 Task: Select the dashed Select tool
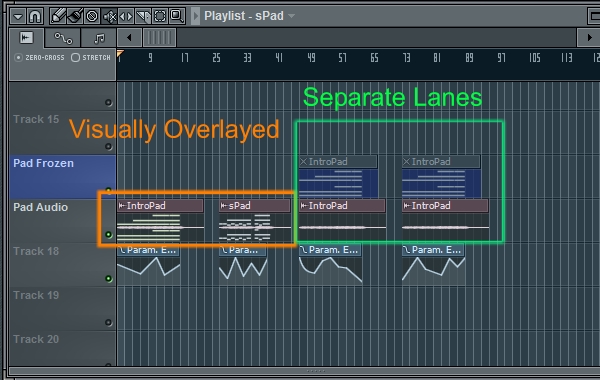pyautogui.click(x=160, y=16)
